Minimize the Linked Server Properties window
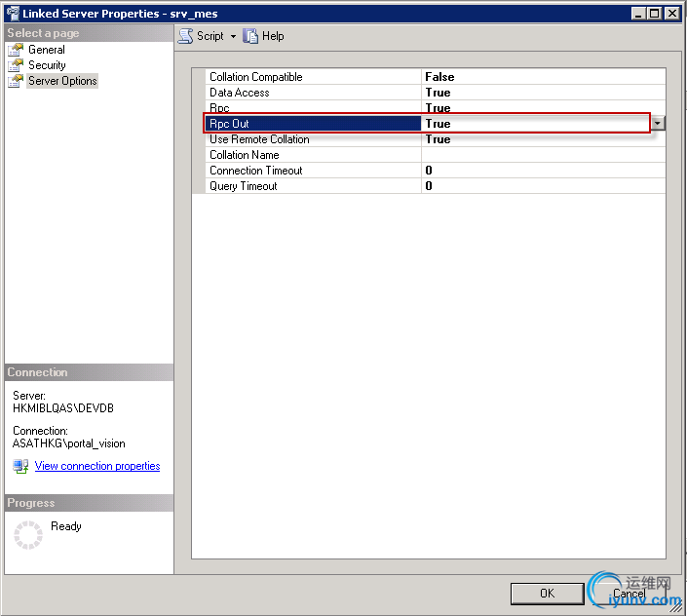This screenshot has width=687, height=616. (638, 14)
